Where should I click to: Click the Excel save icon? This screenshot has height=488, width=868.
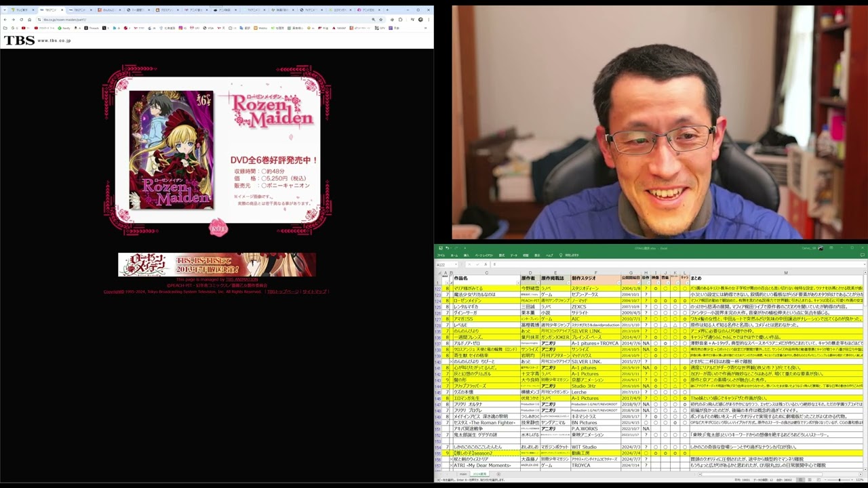[x=440, y=248]
